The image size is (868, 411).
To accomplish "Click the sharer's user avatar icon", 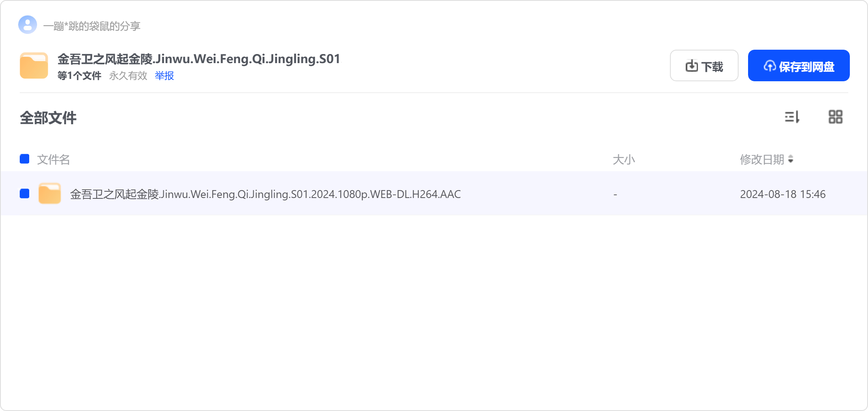I will coord(28,25).
